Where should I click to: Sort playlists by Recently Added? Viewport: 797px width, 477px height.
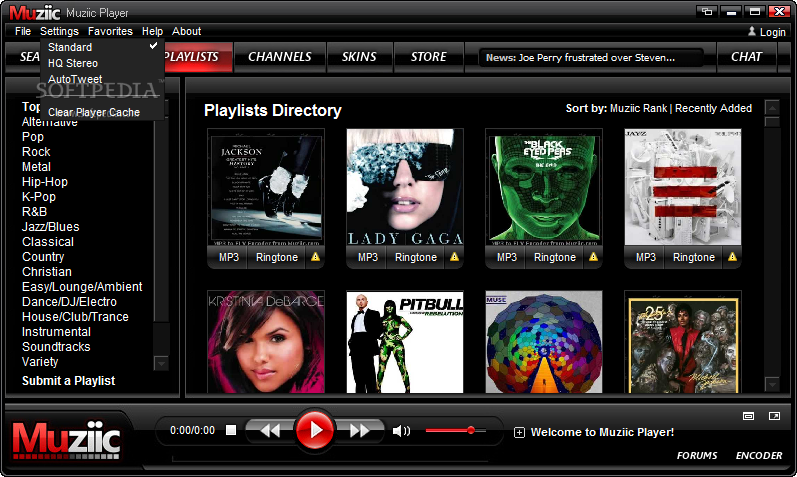click(713, 108)
